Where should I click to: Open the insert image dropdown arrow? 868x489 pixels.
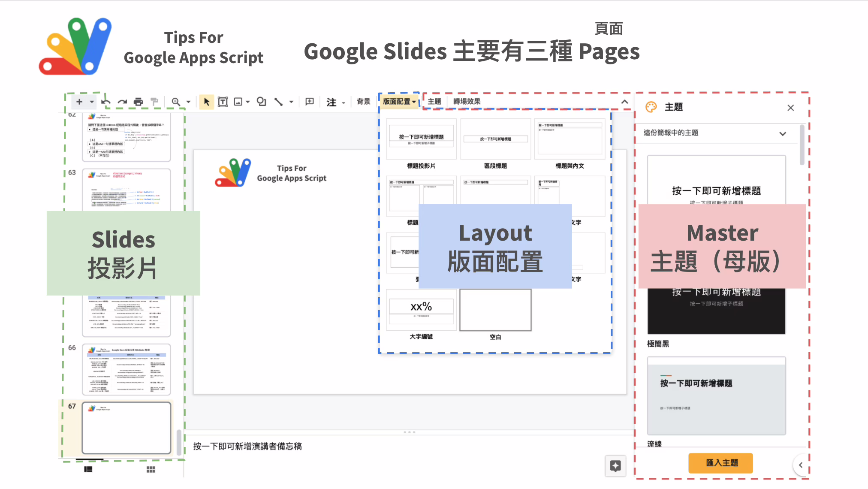(248, 102)
